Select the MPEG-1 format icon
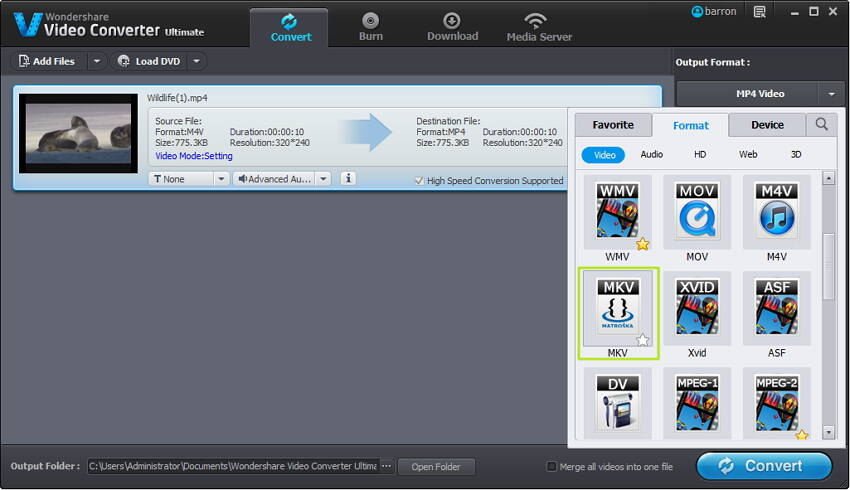 [x=697, y=403]
